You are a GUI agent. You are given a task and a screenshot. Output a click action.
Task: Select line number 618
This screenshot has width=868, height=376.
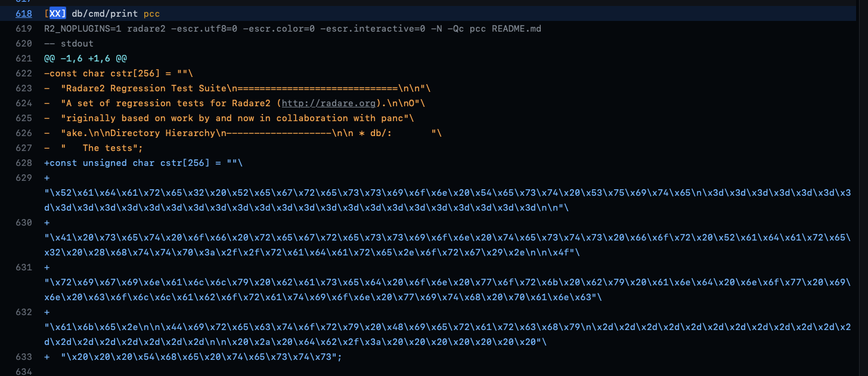[x=24, y=14]
